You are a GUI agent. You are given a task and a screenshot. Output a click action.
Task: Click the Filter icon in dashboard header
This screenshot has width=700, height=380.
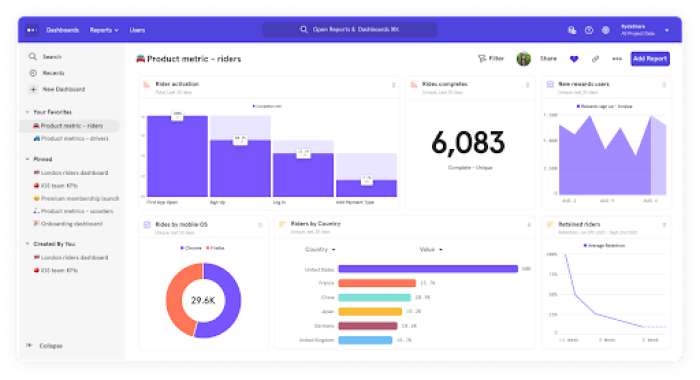coord(482,58)
